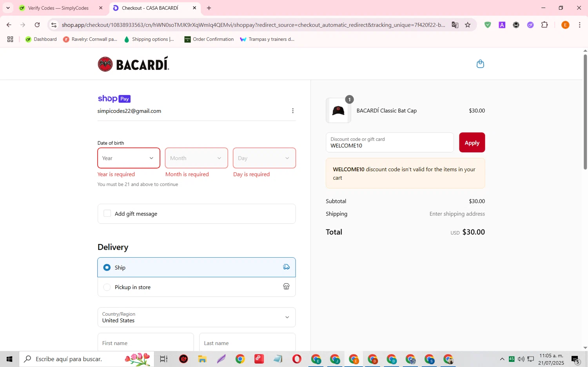Check the Add gift message box
Screen dimensions: 588x367
coord(107,213)
